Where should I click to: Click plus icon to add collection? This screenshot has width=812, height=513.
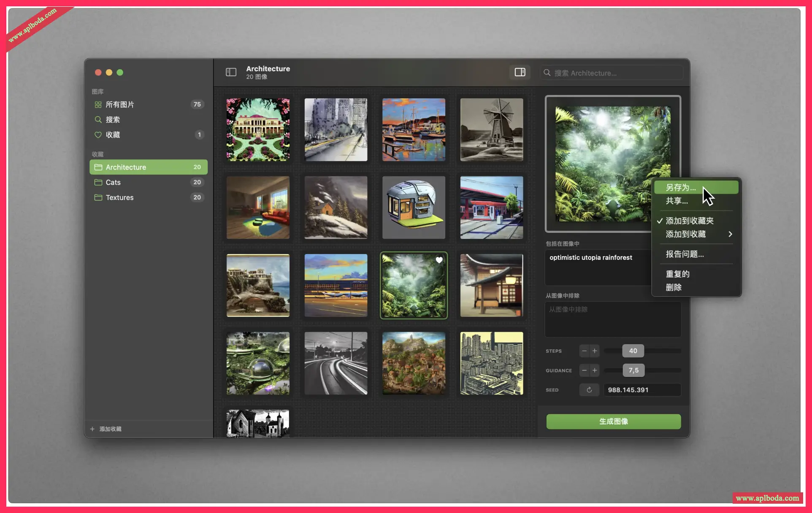pos(92,429)
